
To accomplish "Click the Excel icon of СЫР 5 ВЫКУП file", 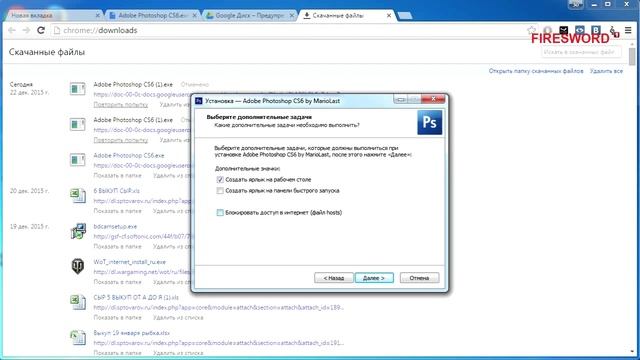I will (x=78, y=302).
